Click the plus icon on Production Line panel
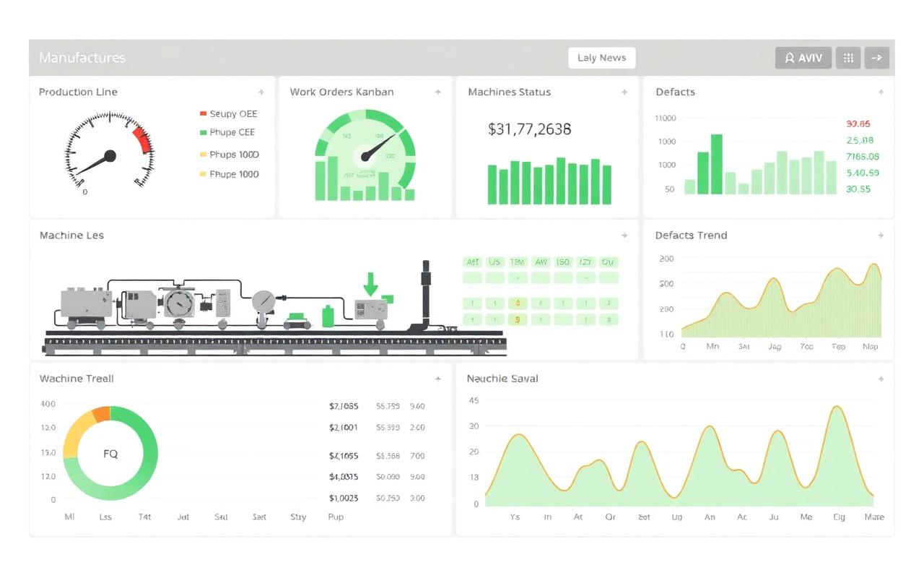 (x=261, y=92)
